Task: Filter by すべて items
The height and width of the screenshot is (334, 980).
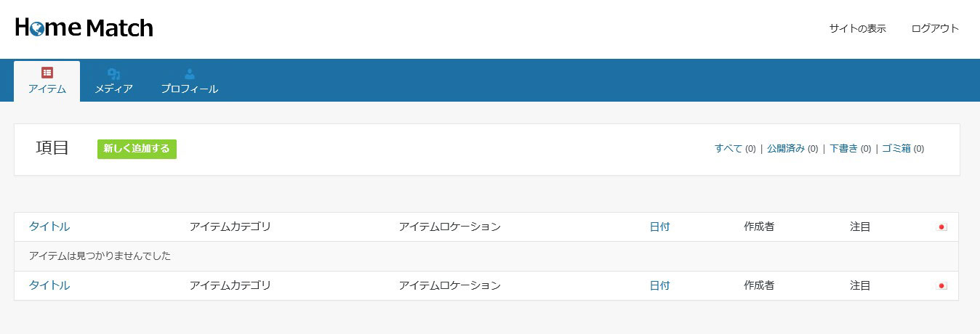Action: coord(728,148)
